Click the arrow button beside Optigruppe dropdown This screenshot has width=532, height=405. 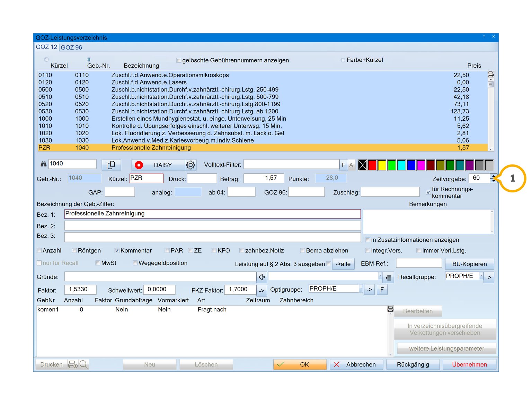point(369,290)
